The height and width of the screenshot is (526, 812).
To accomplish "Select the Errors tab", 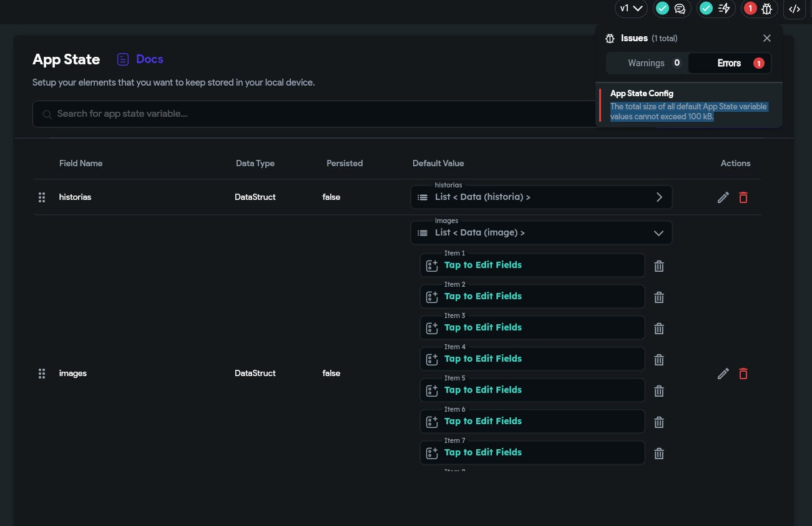I will [x=730, y=63].
